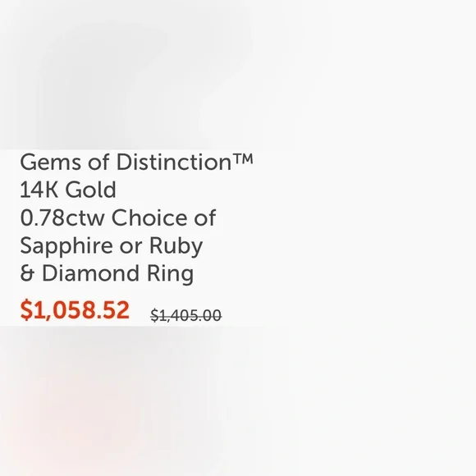Click the word Gems in title
This screenshot has width=476, height=476.
click(x=51, y=162)
